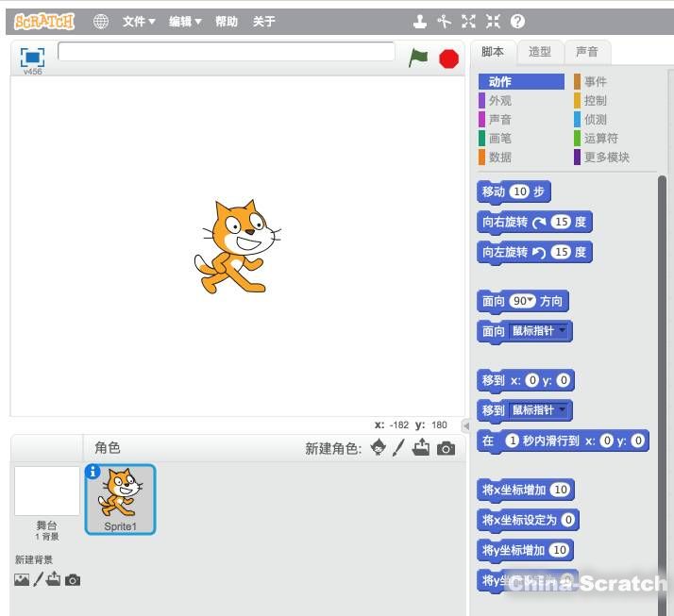Select the duplicate stamp tool
The width and height of the screenshot is (674, 616).
pos(421,22)
